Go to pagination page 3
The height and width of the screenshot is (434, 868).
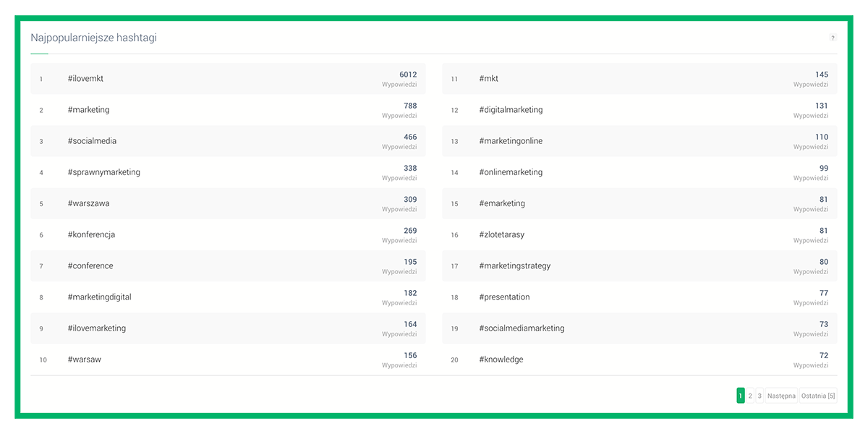coord(759,396)
